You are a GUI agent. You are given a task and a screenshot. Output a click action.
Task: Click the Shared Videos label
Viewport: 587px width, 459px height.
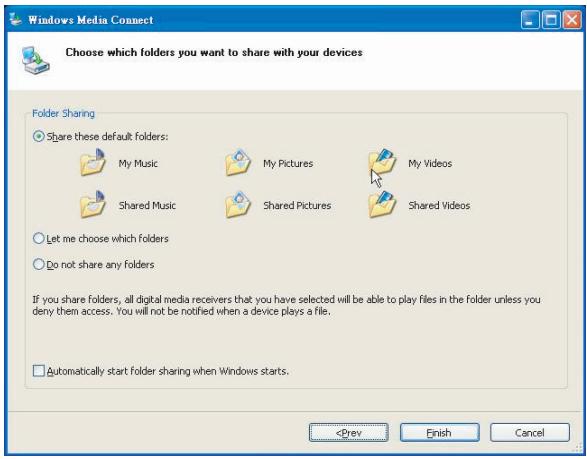[439, 205]
